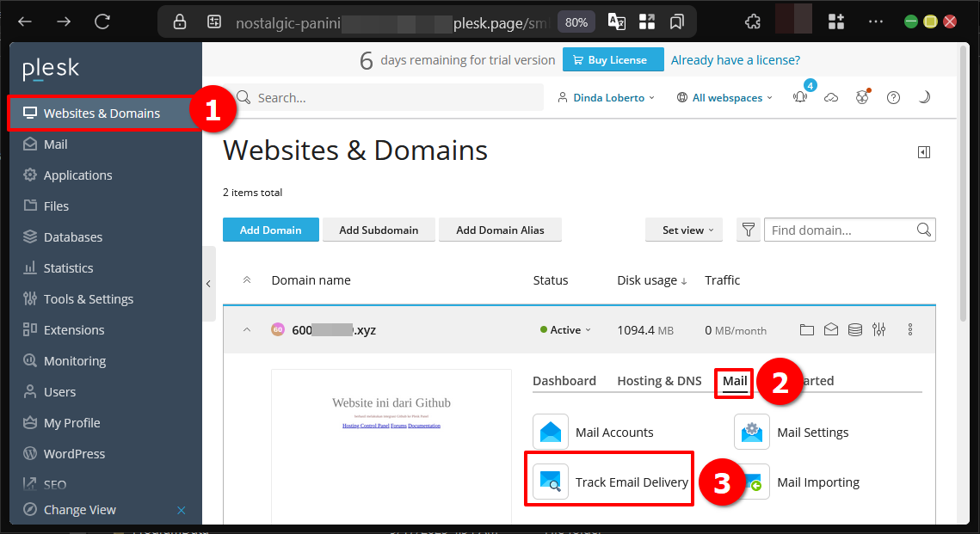Open the Already have a license link
This screenshot has width=980, height=534.
click(x=735, y=59)
